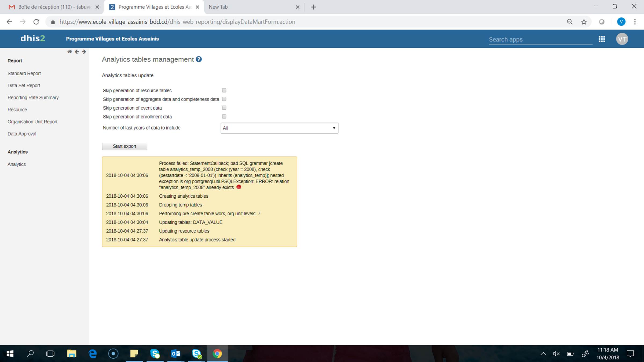Screen dimensions: 644x362
Task: Click the home icon above sidebar
Action: click(x=69, y=51)
